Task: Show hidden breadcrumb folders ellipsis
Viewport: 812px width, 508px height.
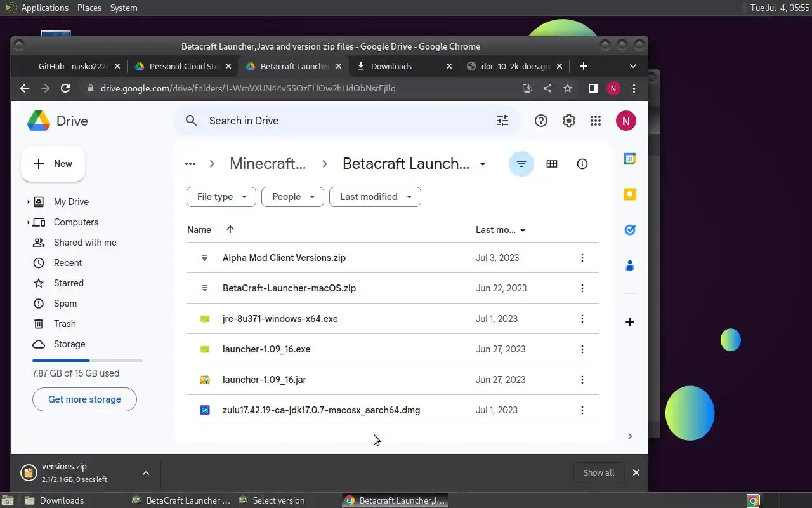Action: [x=190, y=164]
